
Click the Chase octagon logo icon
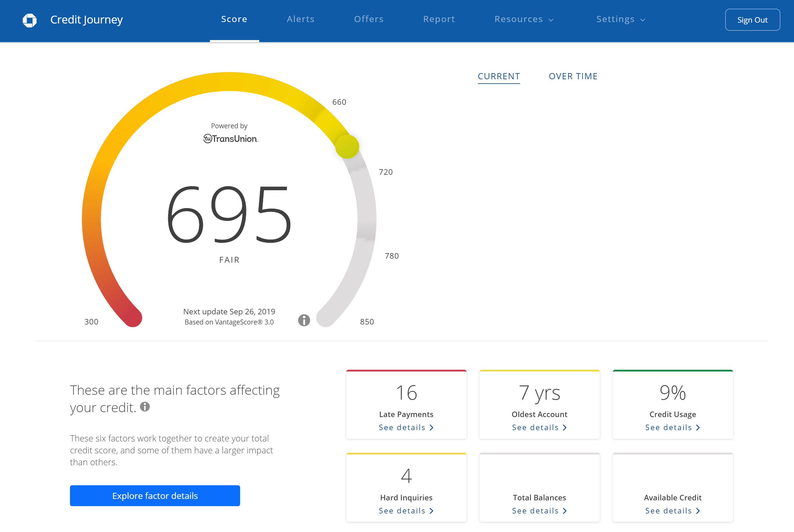click(30, 20)
